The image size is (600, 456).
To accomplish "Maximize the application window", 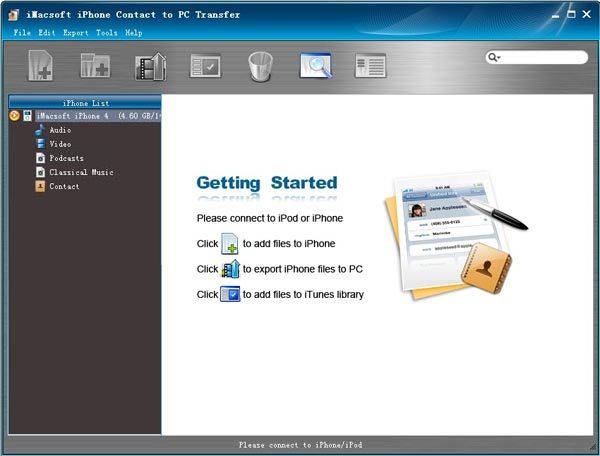I will tap(571, 15).
